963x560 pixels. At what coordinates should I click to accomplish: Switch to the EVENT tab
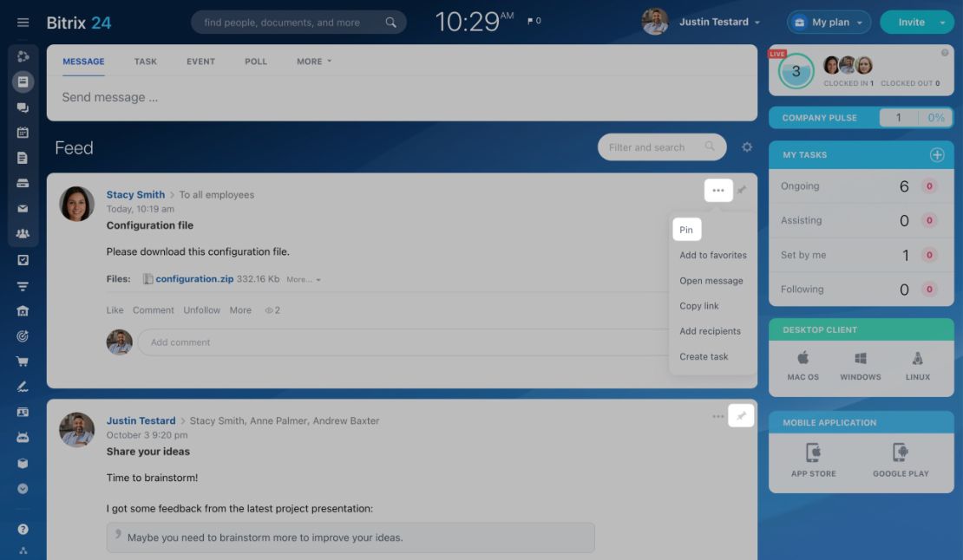pyautogui.click(x=200, y=62)
